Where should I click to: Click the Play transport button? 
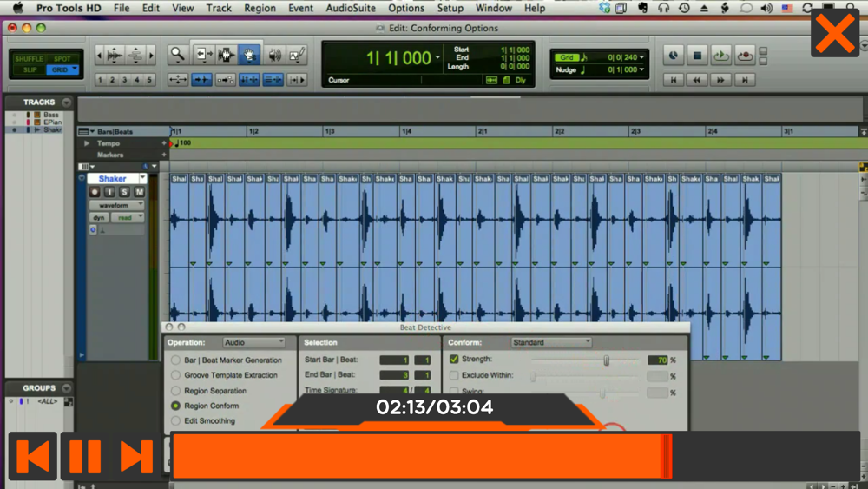(720, 56)
